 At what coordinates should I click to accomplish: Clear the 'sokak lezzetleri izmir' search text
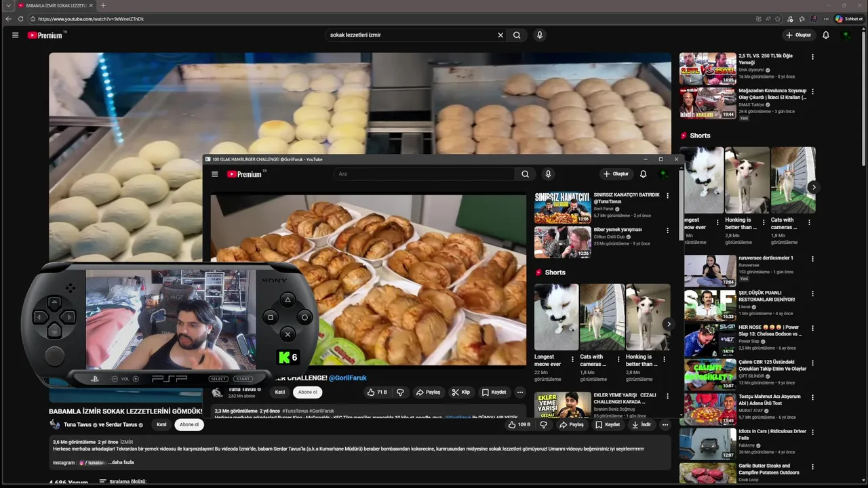click(500, 35)
